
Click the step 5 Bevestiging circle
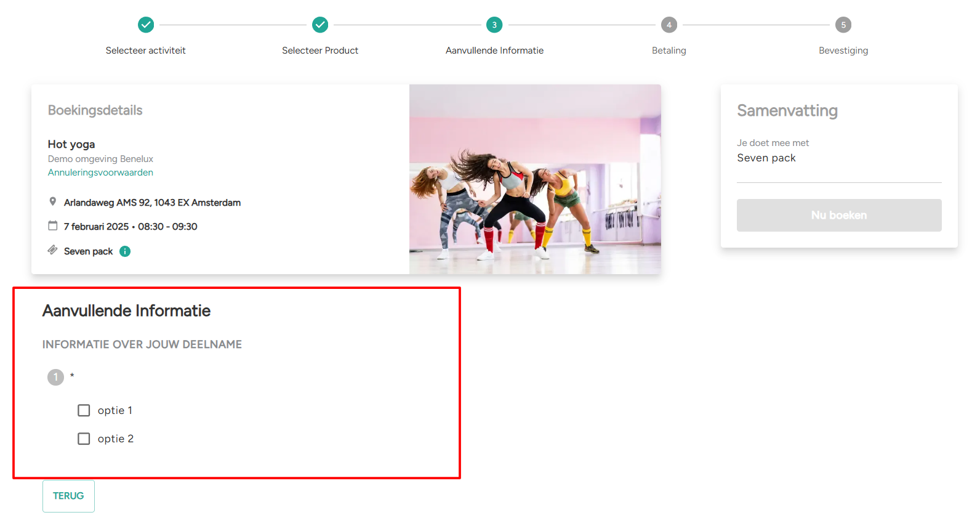(x=843, y=25)
